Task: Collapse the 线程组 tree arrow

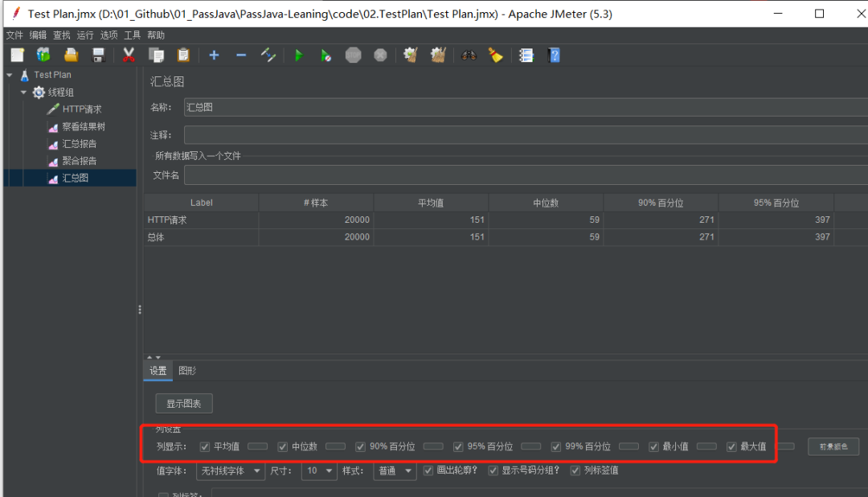Action: tap(23, 92)
